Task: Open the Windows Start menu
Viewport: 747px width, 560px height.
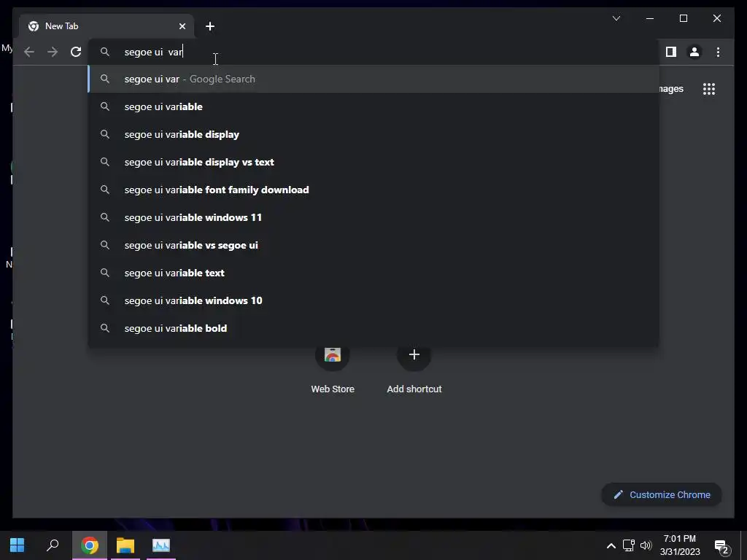Action: (18, 545)
